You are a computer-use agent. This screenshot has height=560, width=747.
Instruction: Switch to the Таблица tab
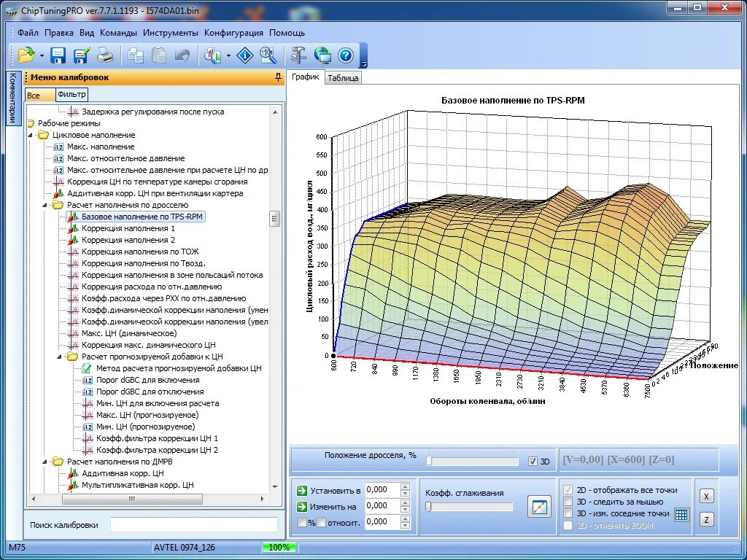[x=343, y=78]
